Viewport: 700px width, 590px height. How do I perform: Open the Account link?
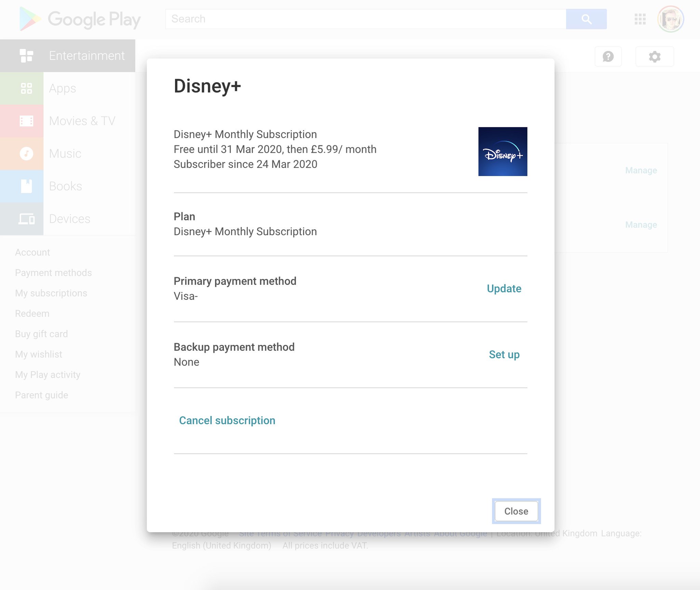[32, 252]
